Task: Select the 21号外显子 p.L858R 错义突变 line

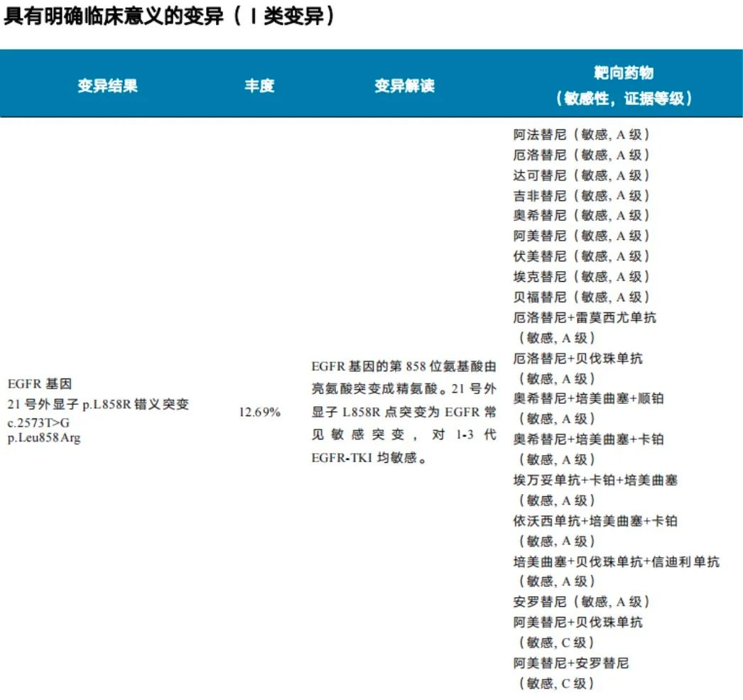Action: point(98,404)
